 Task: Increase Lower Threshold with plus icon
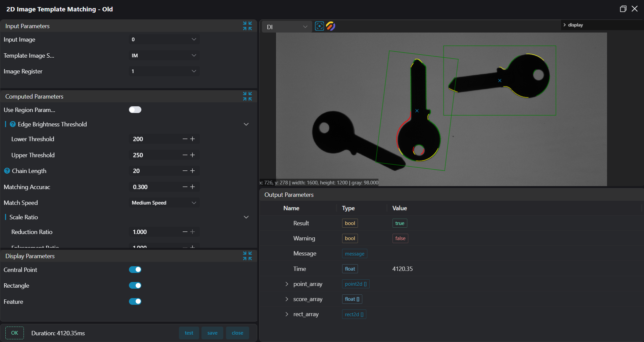[x=192, y=139]
